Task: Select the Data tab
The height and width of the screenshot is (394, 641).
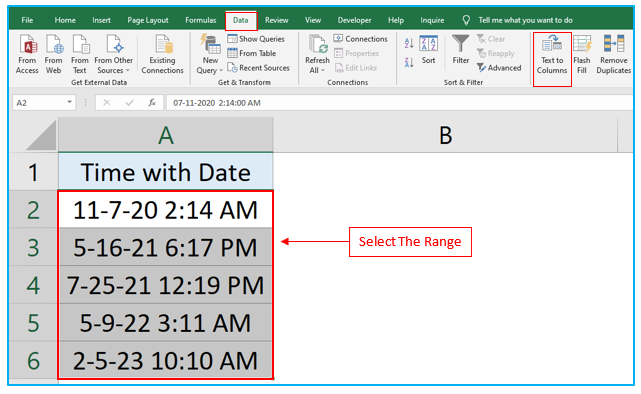Action: click(x=241, y=20)
